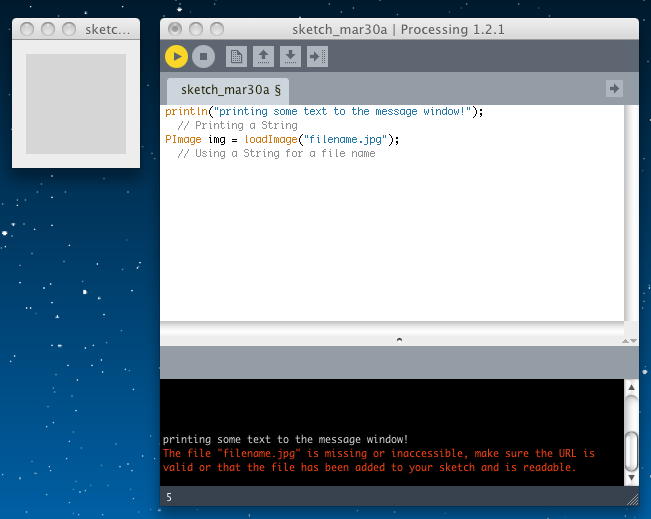Click the divider handle between editor and console
This screenshot has height=519, width=651.
pos(399,340)
